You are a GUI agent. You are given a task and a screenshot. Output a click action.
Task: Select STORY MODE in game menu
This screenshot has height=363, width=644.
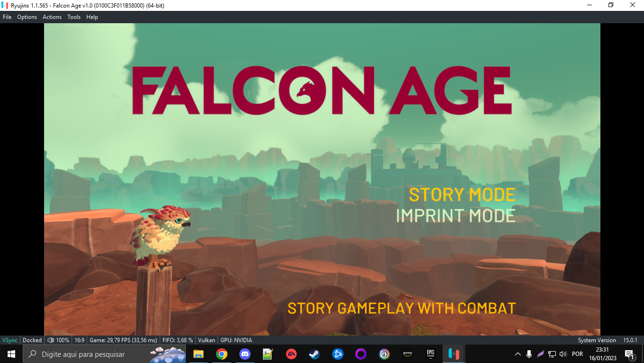point(462,195)
